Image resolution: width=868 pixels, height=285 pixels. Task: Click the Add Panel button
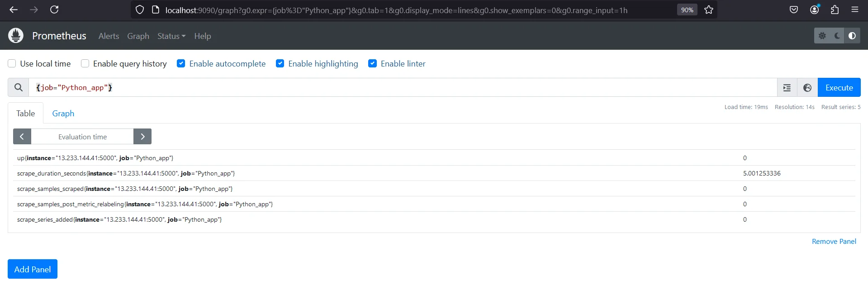(x=33, y=269)
